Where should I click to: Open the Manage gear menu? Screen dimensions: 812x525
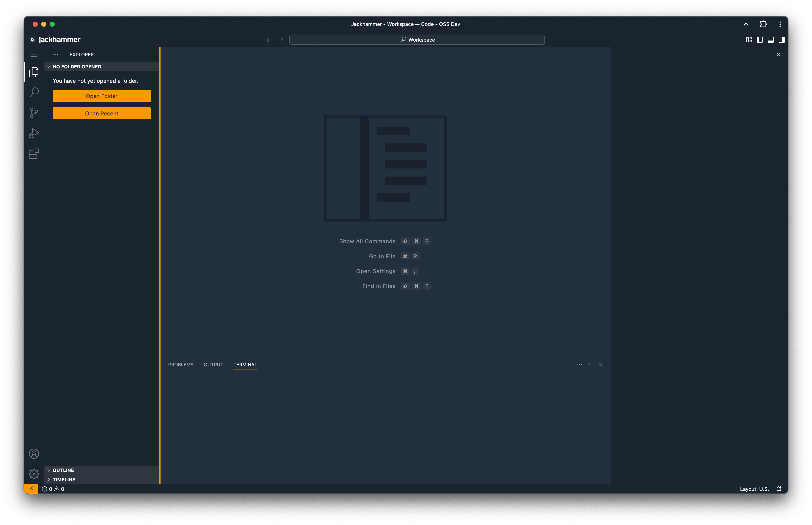click(34, 474)
